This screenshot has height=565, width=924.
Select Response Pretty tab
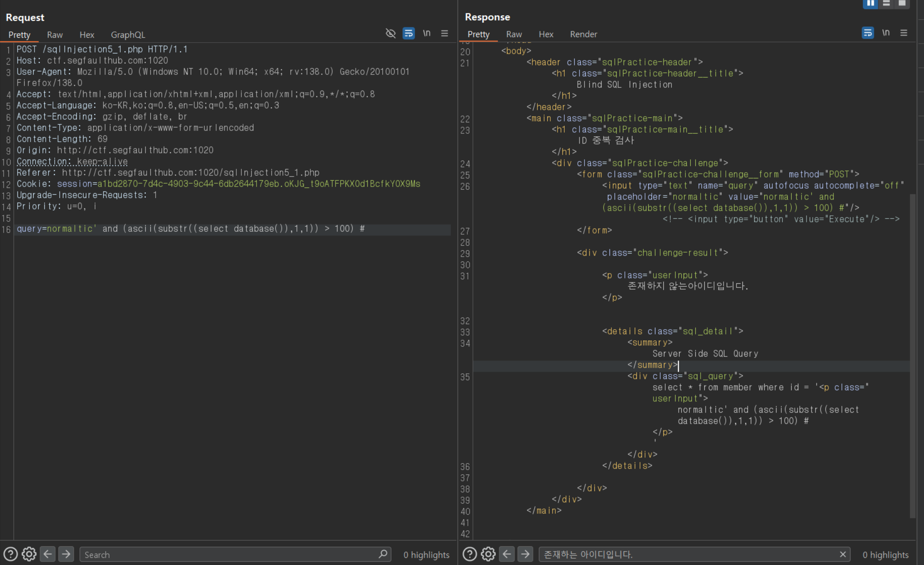[478, 34]
